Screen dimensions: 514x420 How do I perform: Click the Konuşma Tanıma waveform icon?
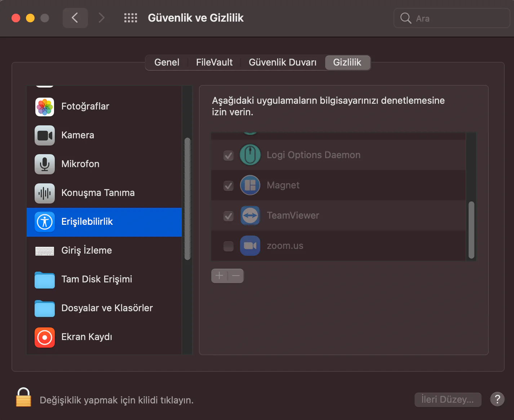point(45,193)
